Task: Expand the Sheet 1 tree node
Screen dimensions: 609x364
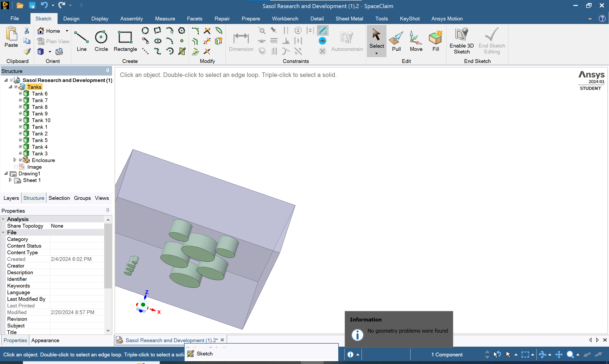Action: click(10, 180)
